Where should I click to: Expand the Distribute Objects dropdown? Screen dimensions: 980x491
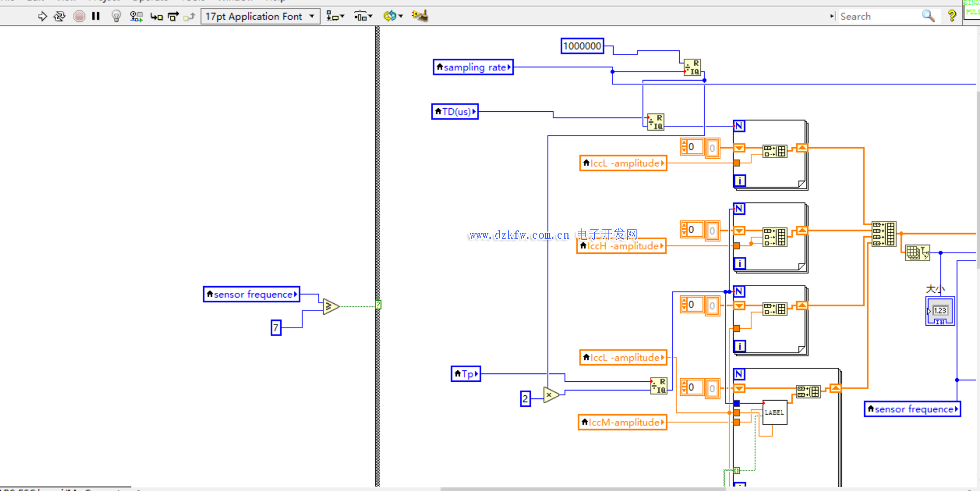coord(363,17)
